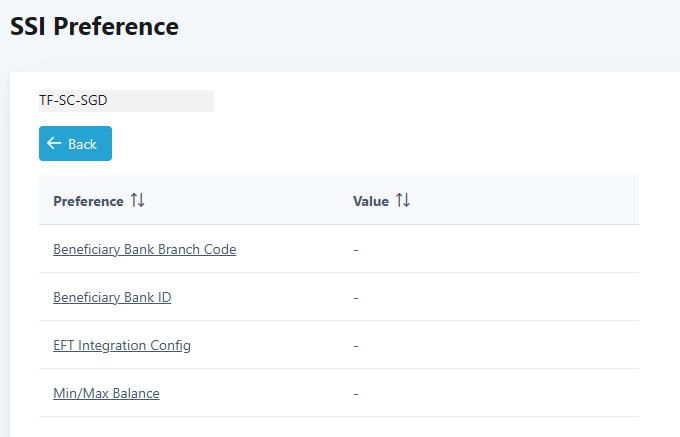Viewport: 680px width, 437px height.
Task: Open EFT Integration Config preference
Action: click(x=121, y=345)
